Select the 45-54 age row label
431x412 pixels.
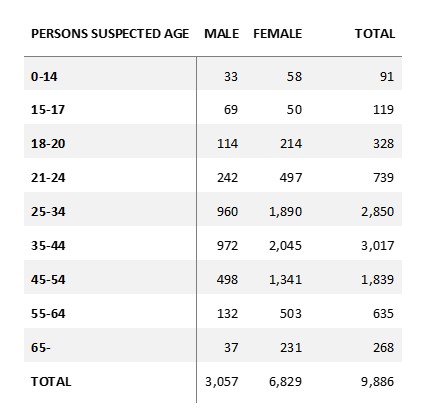coord(48,280)
